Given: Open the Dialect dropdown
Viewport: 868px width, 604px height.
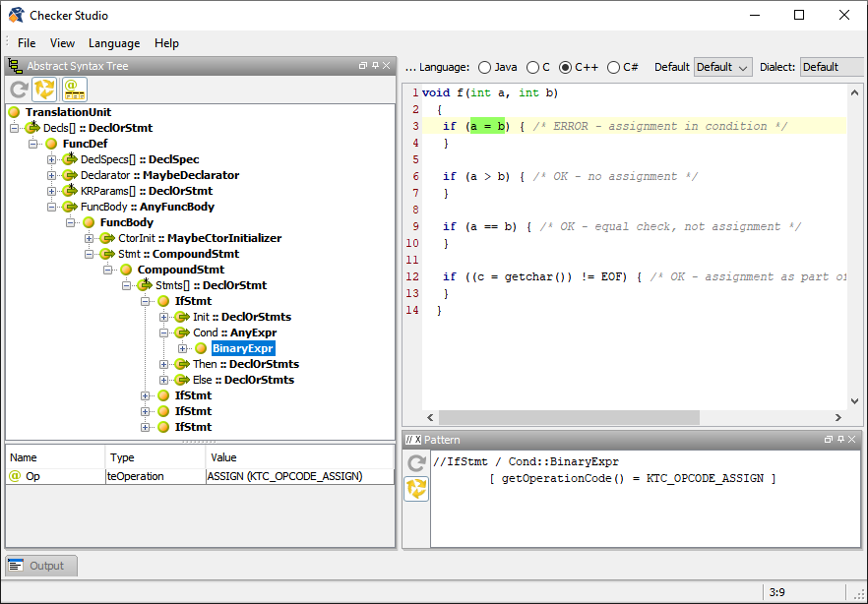Looking at the screenshot, I should (832, 68).
